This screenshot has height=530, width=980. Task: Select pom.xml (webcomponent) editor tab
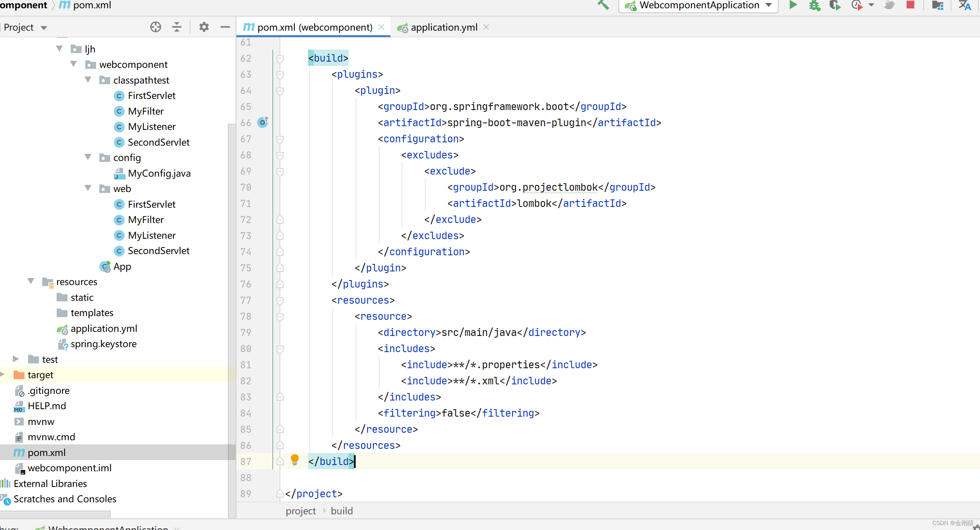click(314, 27)
